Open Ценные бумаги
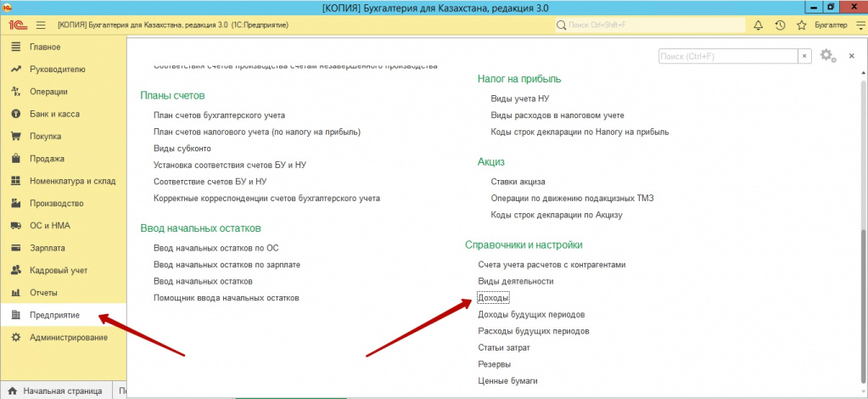Viewport: 868px width, 399px height. pyautogui.click(x=507, y=381)
